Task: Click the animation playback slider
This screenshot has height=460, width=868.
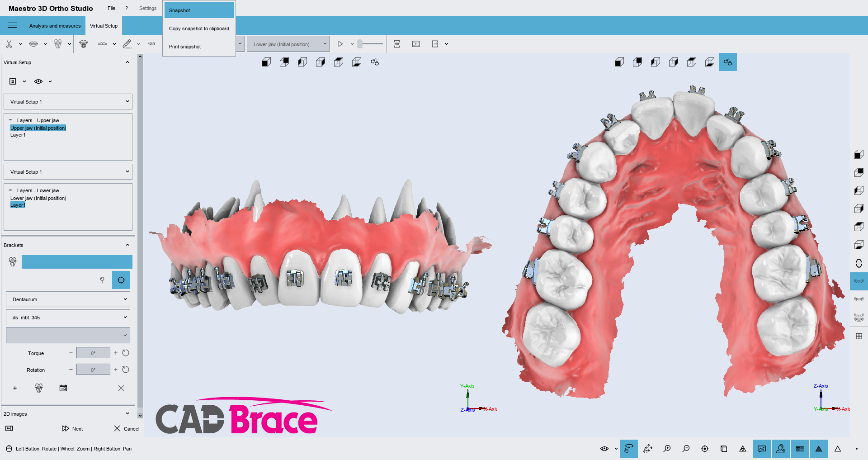Action: tap(371, 44)
